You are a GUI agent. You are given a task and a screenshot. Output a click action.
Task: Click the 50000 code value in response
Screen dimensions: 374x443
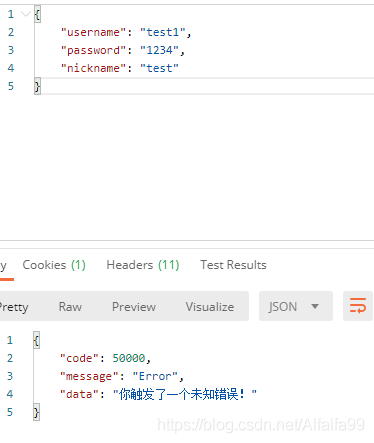[x=129, y=358]
